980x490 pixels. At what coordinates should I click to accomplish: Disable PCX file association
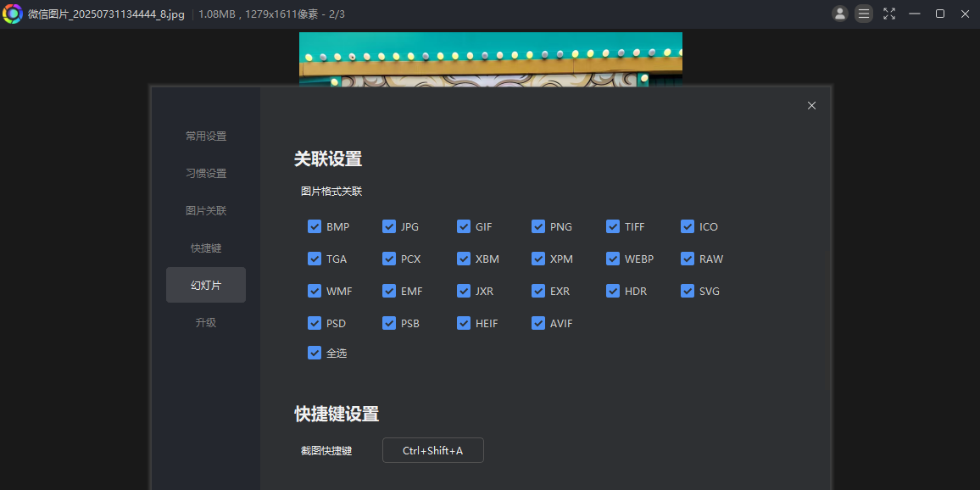pos(389,259)
